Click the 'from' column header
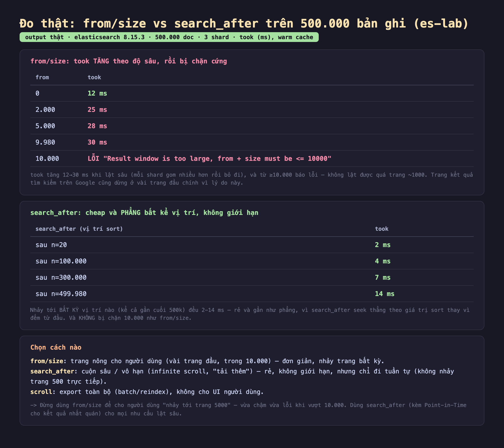Image resolution: width=504 pixels, height=448 pixels. pos(42,77)
